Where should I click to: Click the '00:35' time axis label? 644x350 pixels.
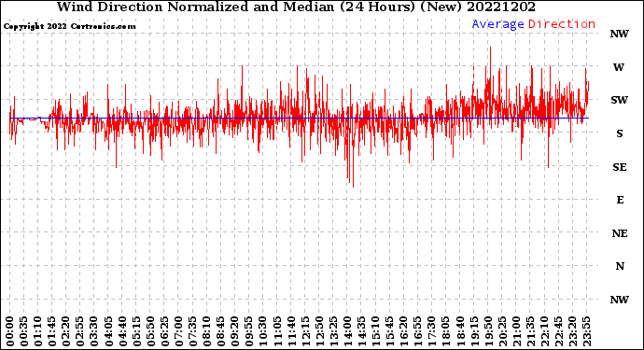(x=24, y=331)
